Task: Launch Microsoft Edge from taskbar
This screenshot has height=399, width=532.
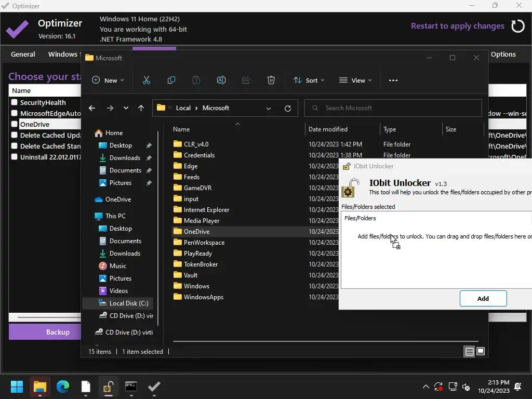Action: click(x=63, y=387)
